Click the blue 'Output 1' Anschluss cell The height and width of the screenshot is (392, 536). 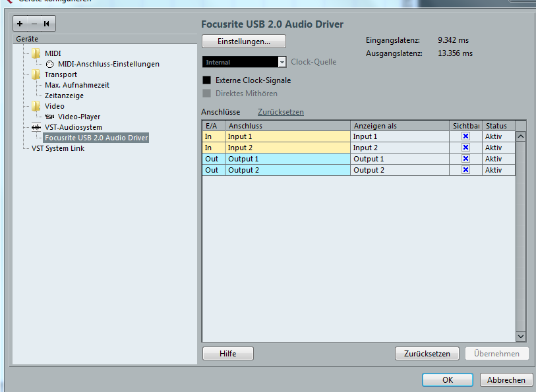pyautogui.click(x=288, y=159)
